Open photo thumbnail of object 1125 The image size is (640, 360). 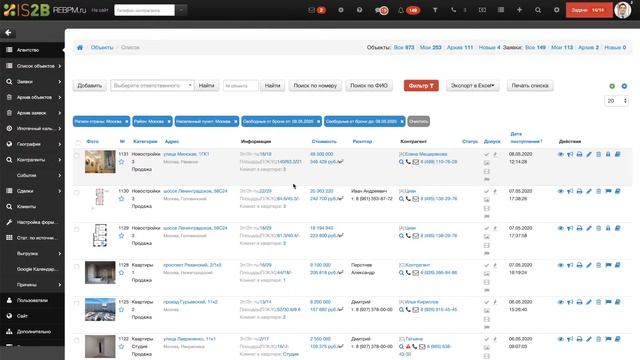[x=100, y=309]
